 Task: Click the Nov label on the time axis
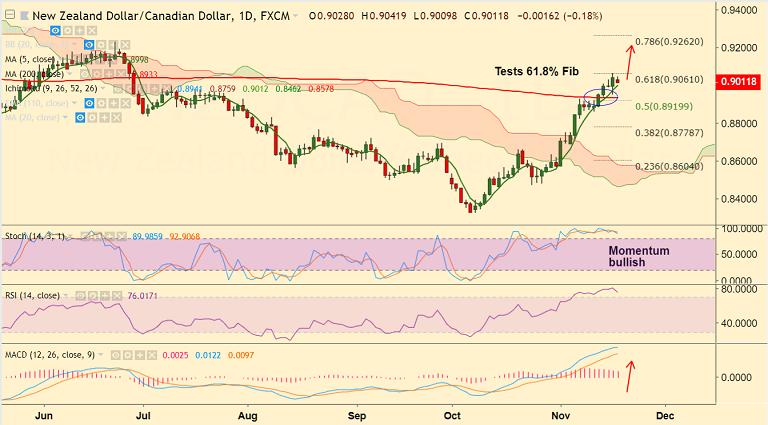pos(560,416)
